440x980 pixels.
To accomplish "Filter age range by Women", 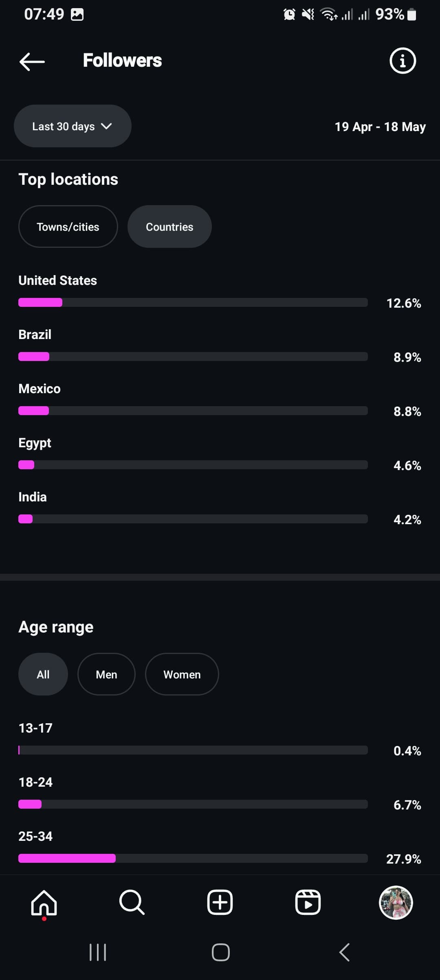I will pos(182,674).
